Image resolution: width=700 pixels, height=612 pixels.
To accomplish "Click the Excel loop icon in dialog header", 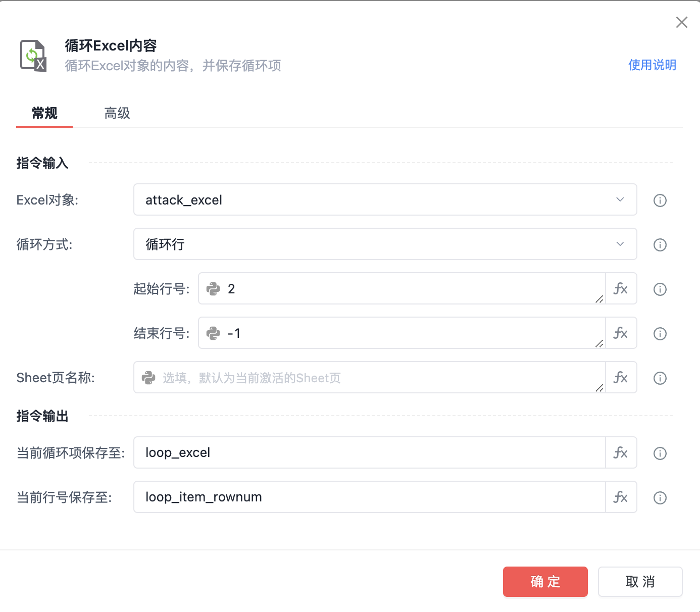I will pyautogui.click(x=33, y=55).
